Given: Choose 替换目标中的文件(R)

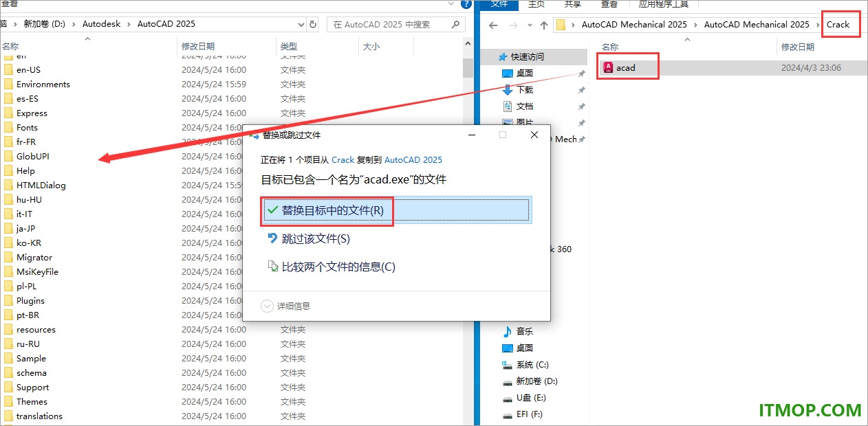Looking at the screenshot, I should click(396, 210).
